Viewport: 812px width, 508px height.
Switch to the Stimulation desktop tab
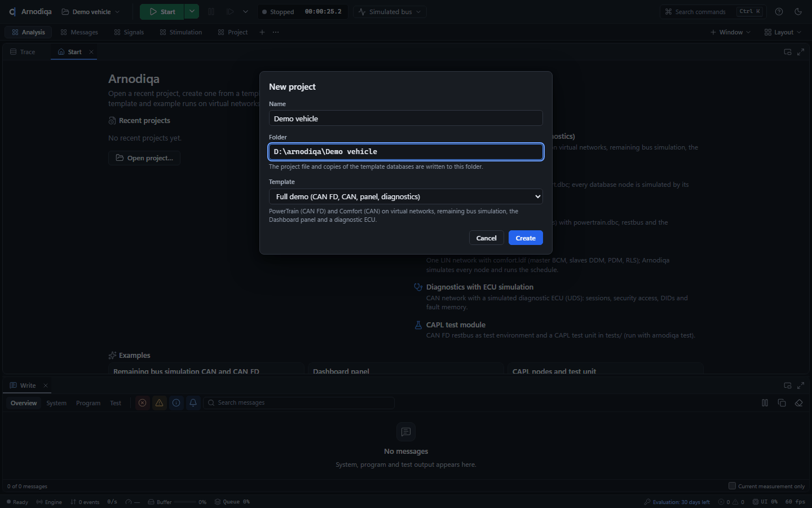click(x=181, y=32)
